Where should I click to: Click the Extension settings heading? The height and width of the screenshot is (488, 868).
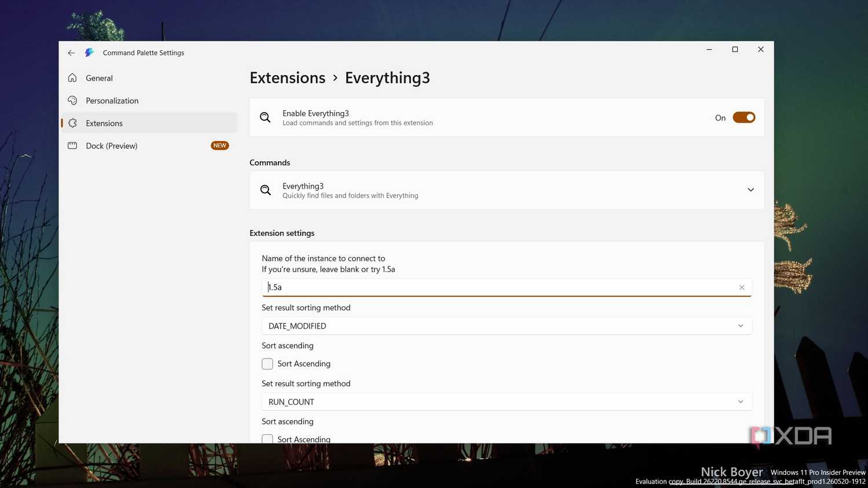[282, 233]
